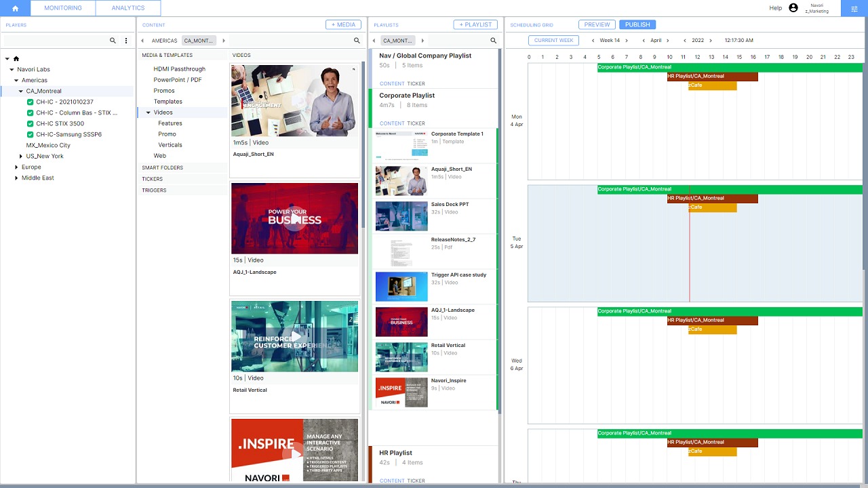The height and width of the screenshot is (488, 868).
Task: Click the Publish button
Action: click(x=637, y=24)
